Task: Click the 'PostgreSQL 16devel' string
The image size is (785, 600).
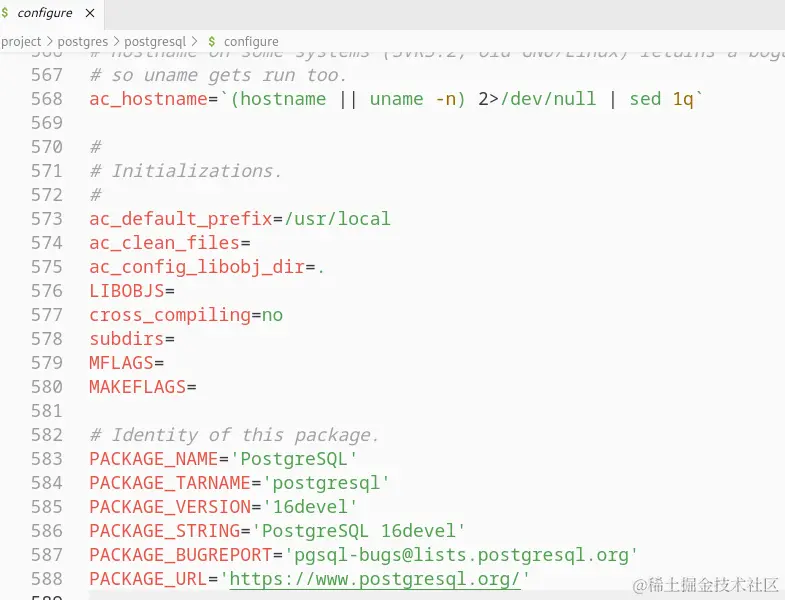Action: click(358, 531)
